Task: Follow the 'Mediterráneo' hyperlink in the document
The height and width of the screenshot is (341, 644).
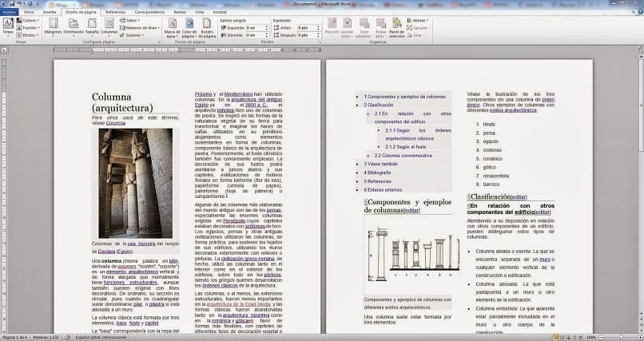Action: (x=239, y=94)
